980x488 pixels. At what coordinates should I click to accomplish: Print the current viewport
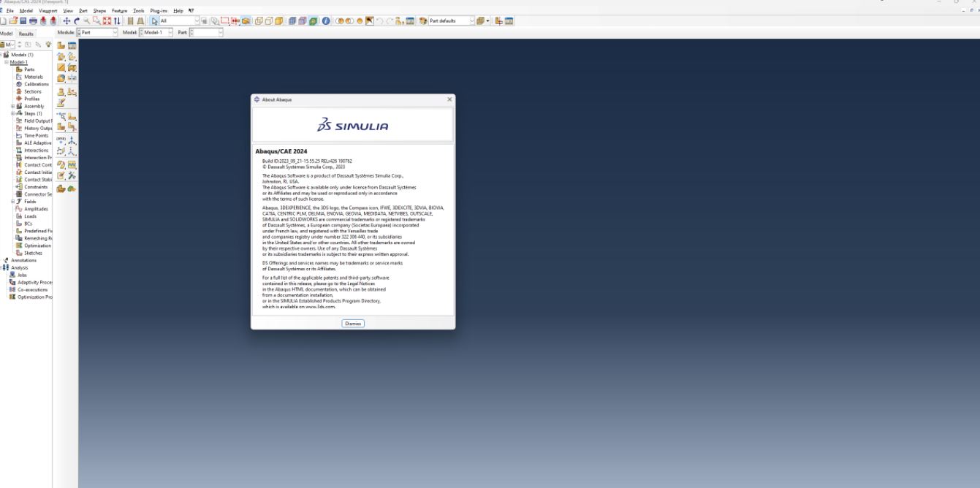coord(34,21)
